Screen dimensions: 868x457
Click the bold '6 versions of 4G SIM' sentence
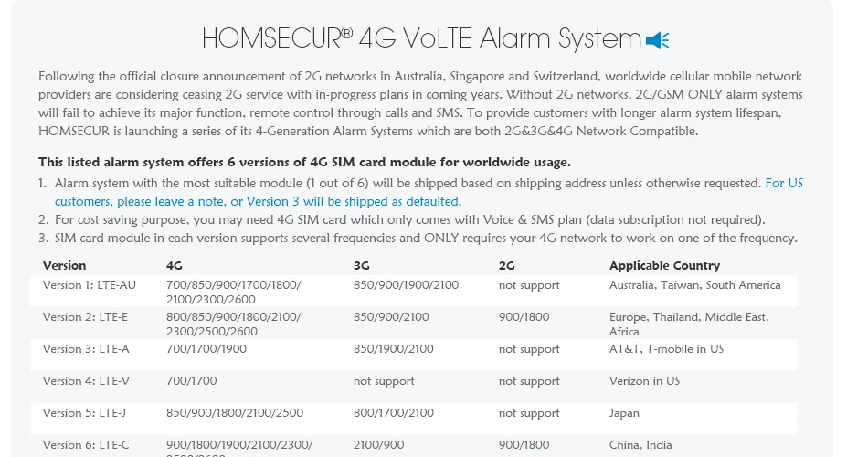[304, 163]
